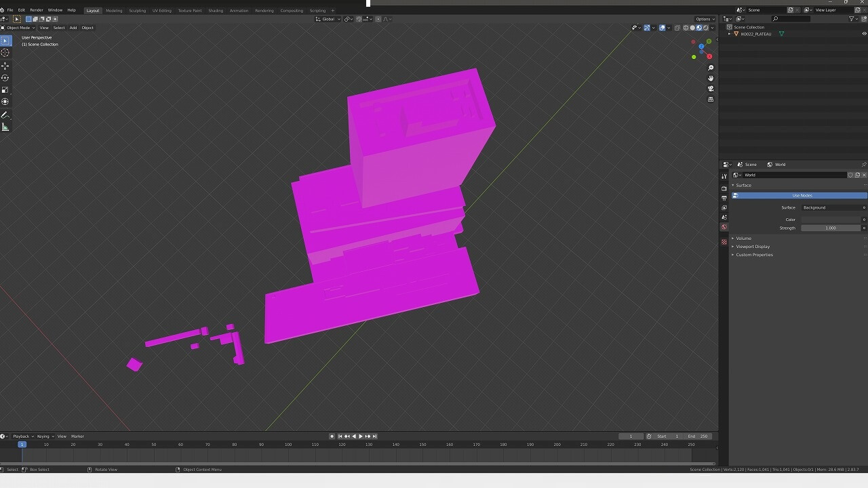Open the Render menu

coord(37,10)
